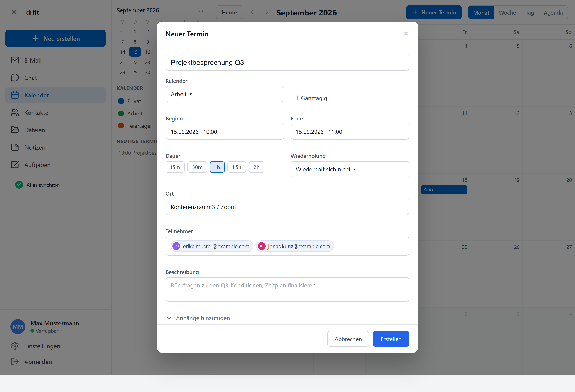Click the Ort field Konferenzraum 3 / Zoom
This screenshot has width=575, height=392.
click(x=287, y=207)
